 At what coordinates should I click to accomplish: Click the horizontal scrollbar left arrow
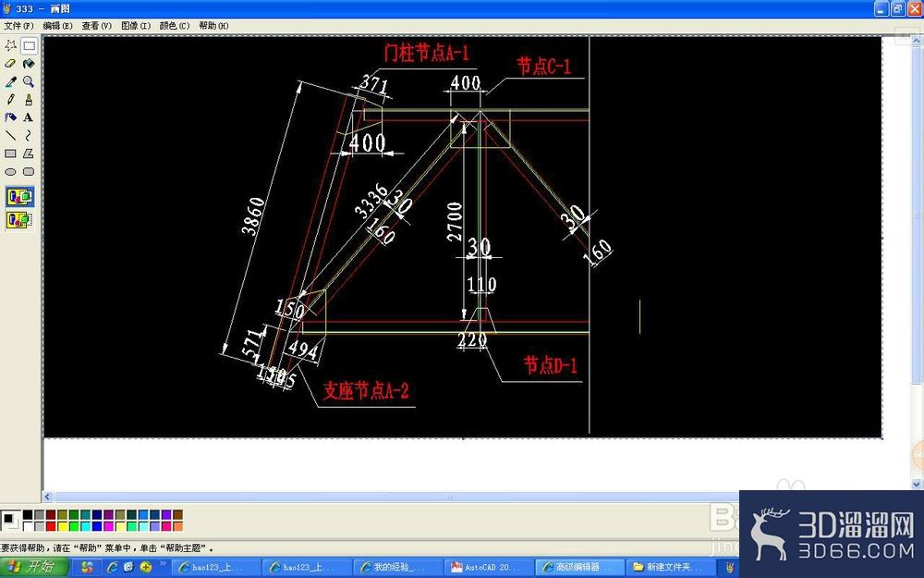48,498
